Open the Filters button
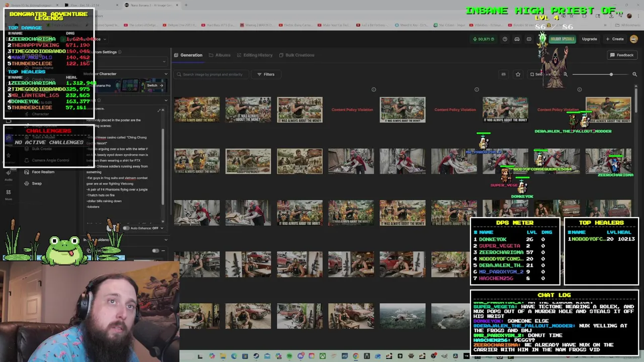Screen dimensions: 644x362 pos(266,74)
